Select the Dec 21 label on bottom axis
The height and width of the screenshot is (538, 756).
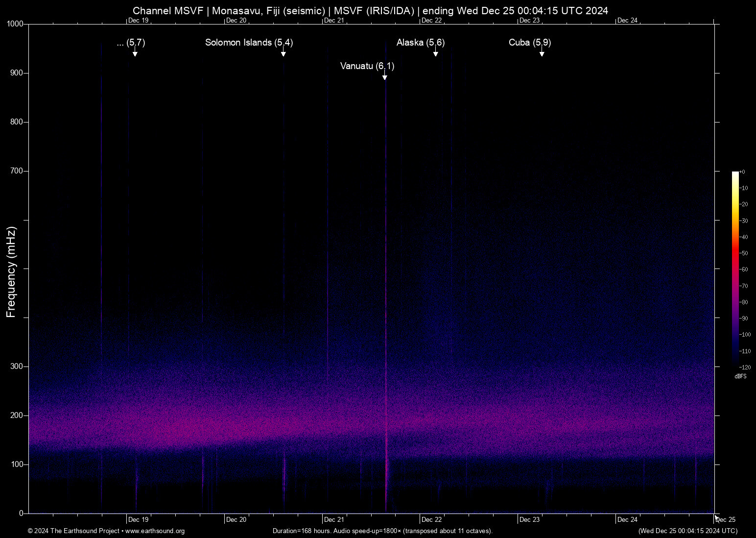coord(334,519)
